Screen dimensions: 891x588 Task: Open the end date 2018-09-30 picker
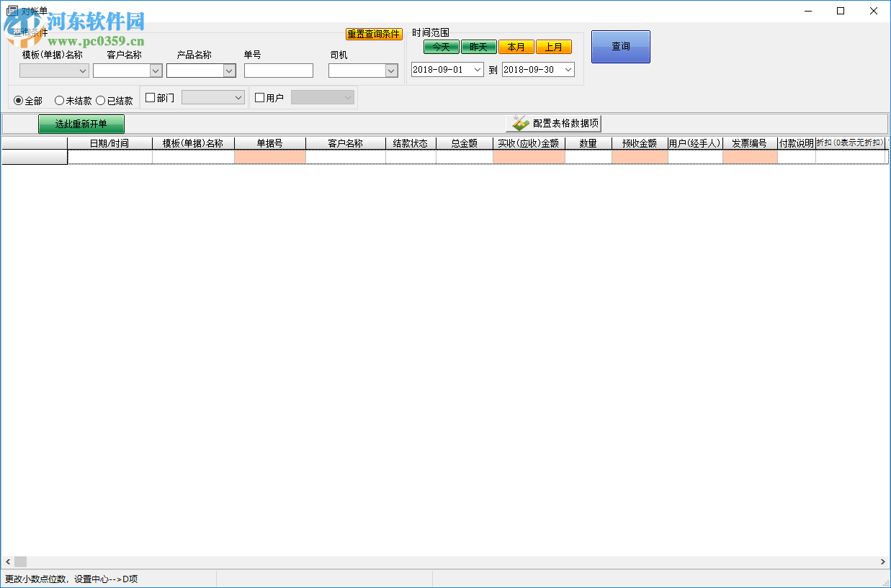tap(568, 70)
